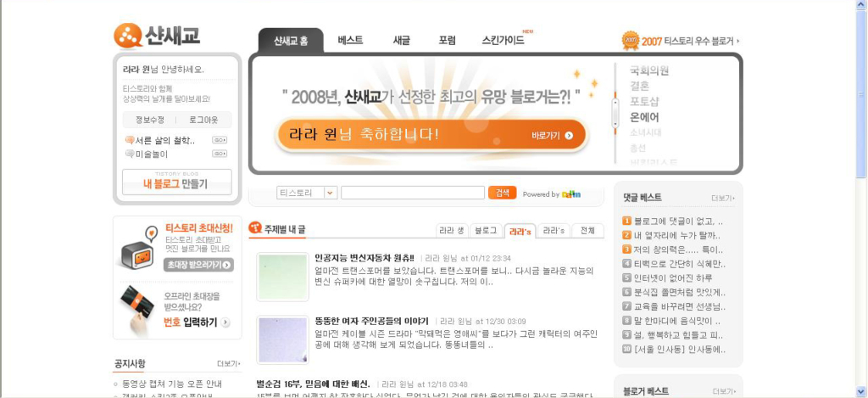Click the arrow icon beside 번호 입력하기

225,322
